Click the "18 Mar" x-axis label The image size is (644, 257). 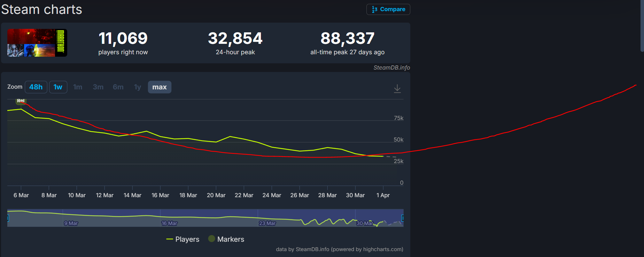188,195
